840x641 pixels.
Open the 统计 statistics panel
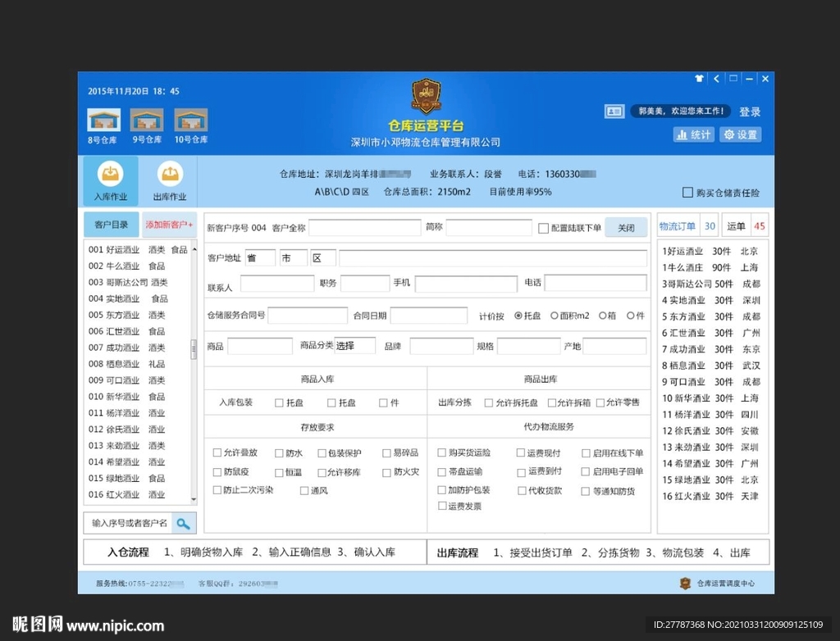click(x=693, y=134)
